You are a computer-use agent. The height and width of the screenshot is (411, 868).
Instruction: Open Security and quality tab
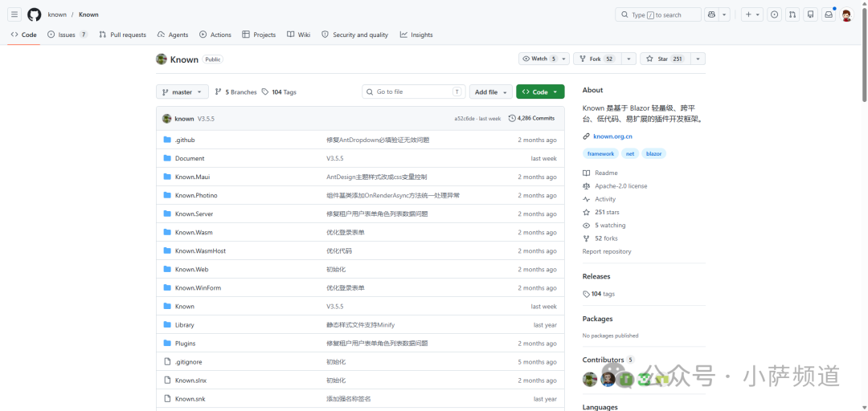[355, 35]
